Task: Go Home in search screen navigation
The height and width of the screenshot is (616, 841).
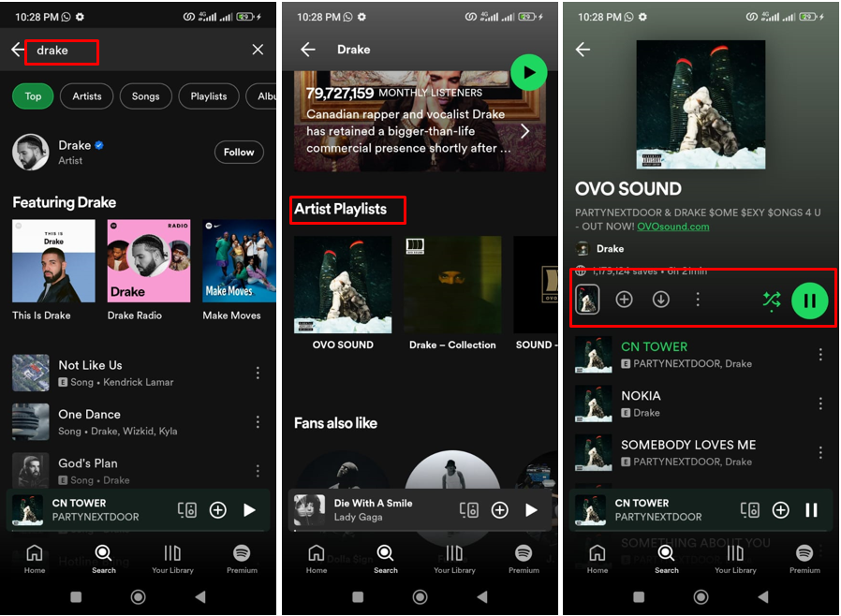Action: (x=35, y=559)
